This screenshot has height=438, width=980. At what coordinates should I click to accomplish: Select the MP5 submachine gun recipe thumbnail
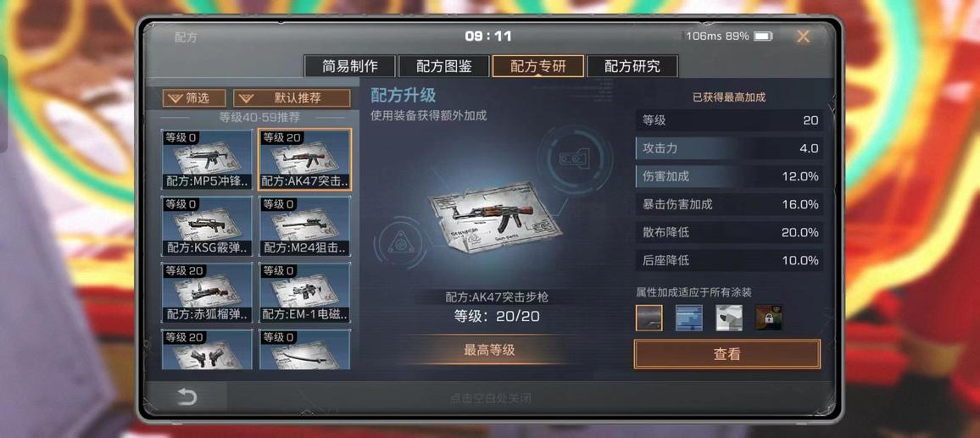(x=207, y=159)
